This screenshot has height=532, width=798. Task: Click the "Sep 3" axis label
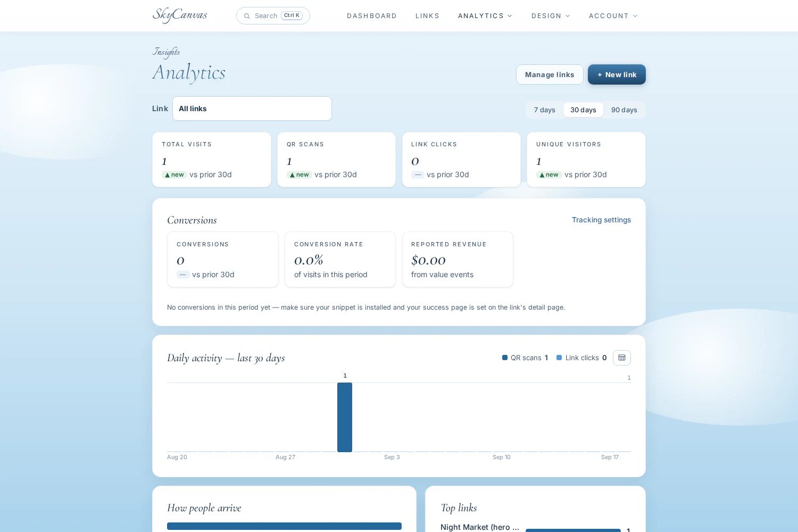(x=392, y=457)
